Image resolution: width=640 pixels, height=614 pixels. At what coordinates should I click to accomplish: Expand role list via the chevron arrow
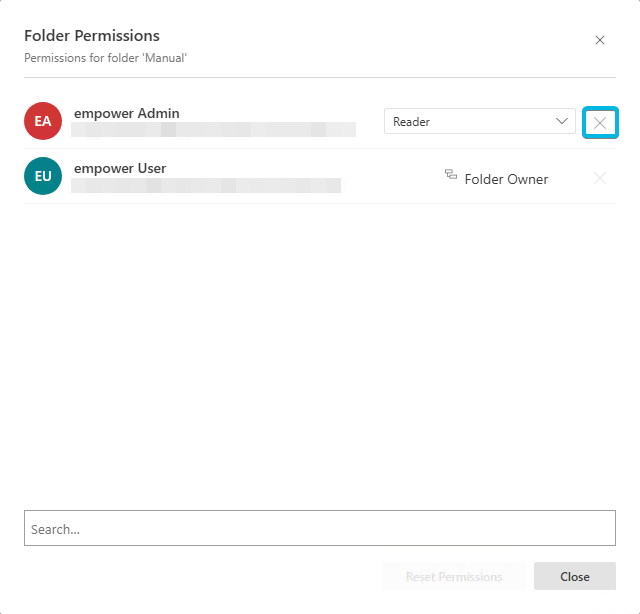(x=562, y=121)
